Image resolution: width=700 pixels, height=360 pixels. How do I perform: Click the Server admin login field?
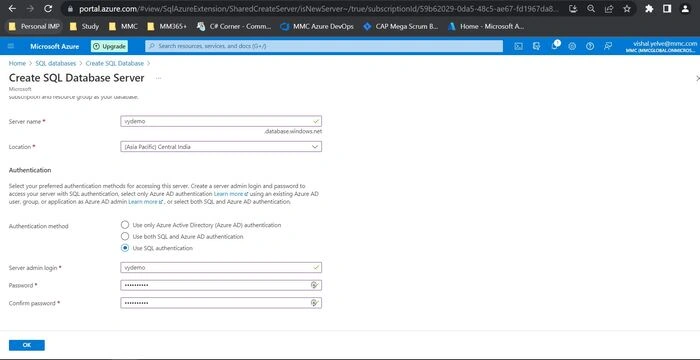pos(221,268)
